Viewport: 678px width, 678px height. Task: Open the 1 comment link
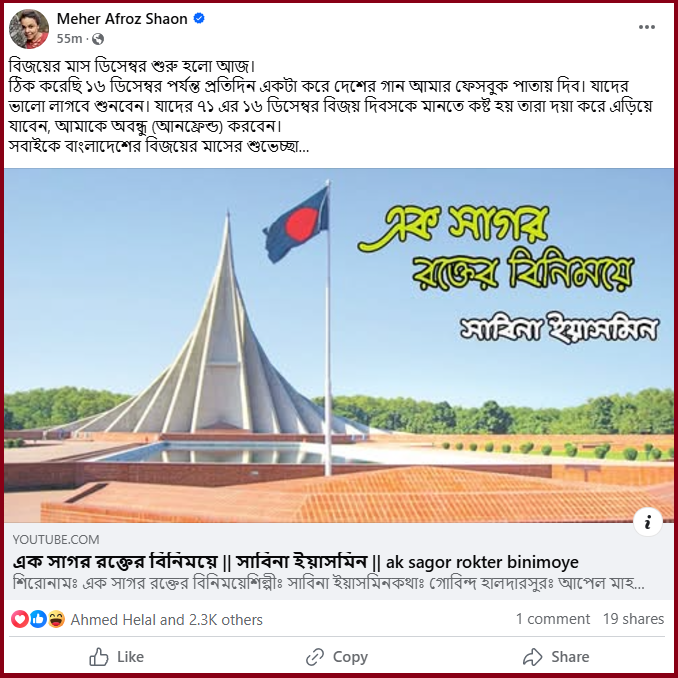(x=553, y=619)
